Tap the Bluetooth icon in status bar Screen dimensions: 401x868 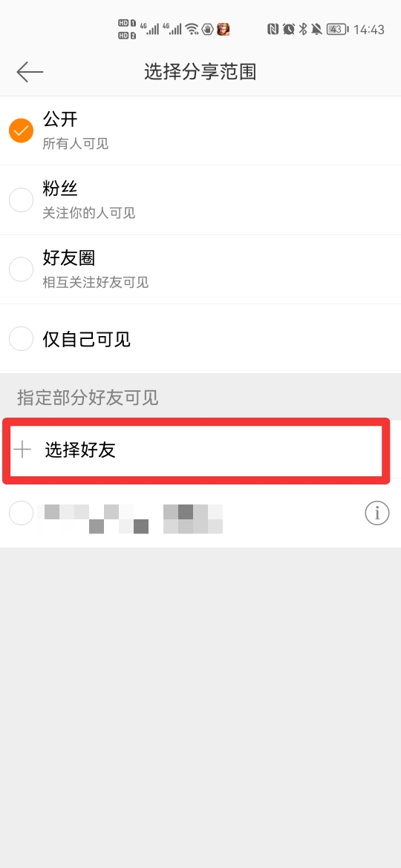point(303,30)
